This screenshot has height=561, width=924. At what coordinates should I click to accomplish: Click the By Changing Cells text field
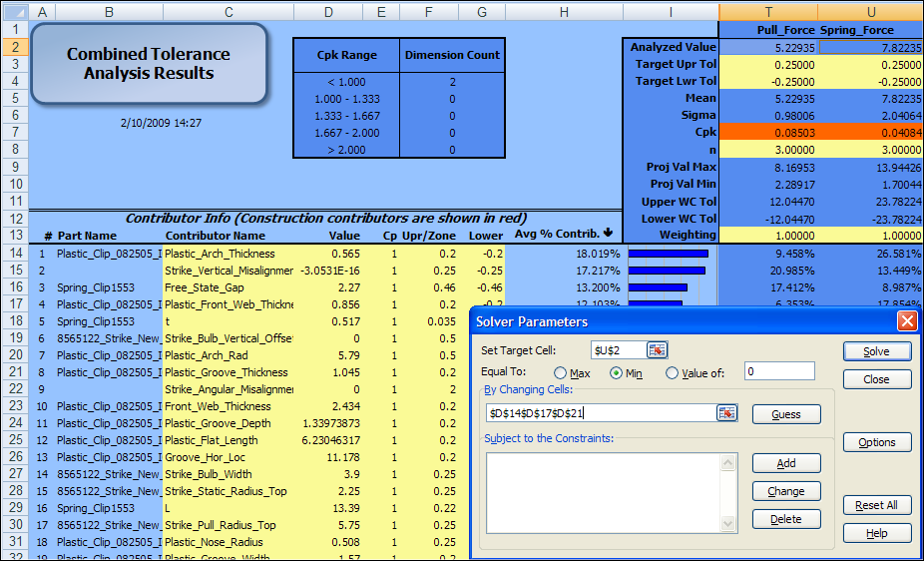click(x=600, y=413)
